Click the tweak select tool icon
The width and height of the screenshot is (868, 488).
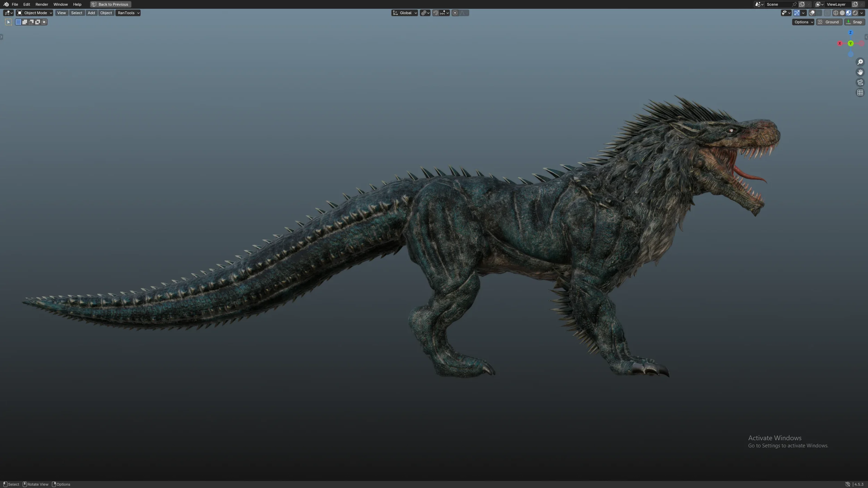tap(8, 22)
